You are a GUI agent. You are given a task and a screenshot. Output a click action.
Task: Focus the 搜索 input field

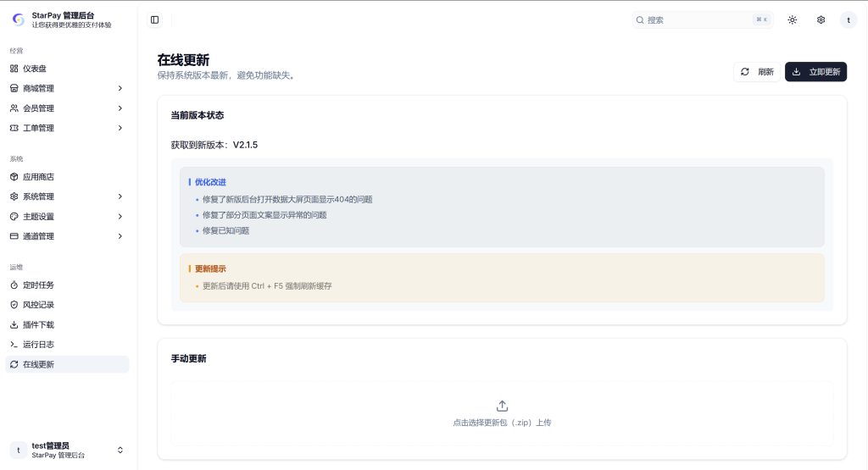[x=703, y=20]
